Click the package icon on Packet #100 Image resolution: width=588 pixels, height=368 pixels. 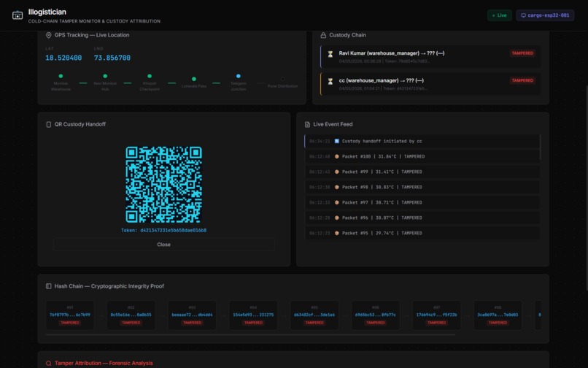pos(337,156)
